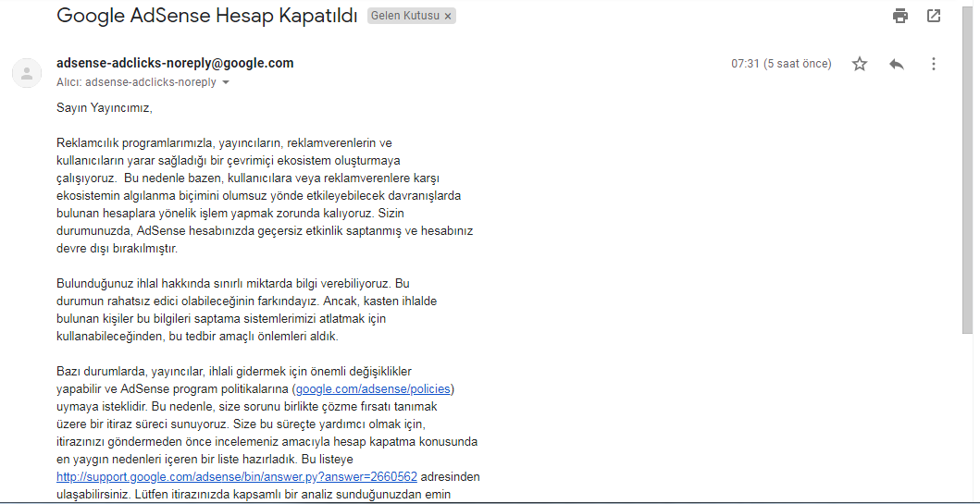Expand recipient details arrow next to Alıcı

[226, 82]
